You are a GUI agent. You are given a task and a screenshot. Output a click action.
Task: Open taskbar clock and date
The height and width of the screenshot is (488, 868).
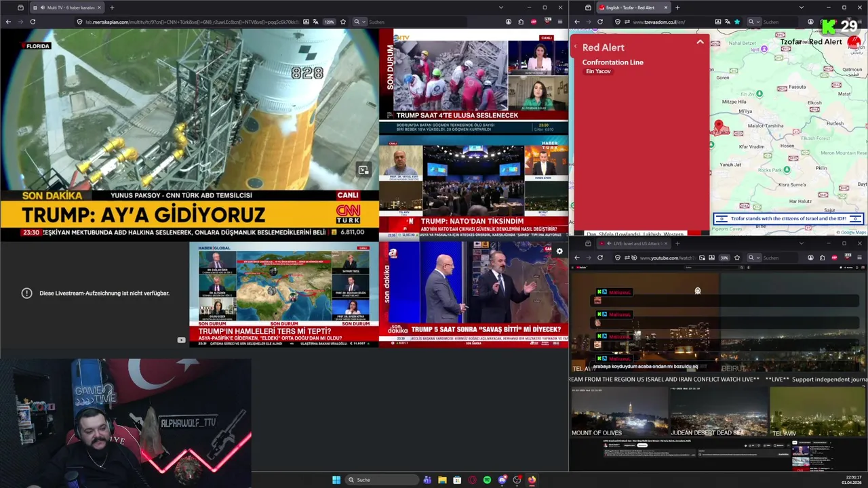click(851, 480)
